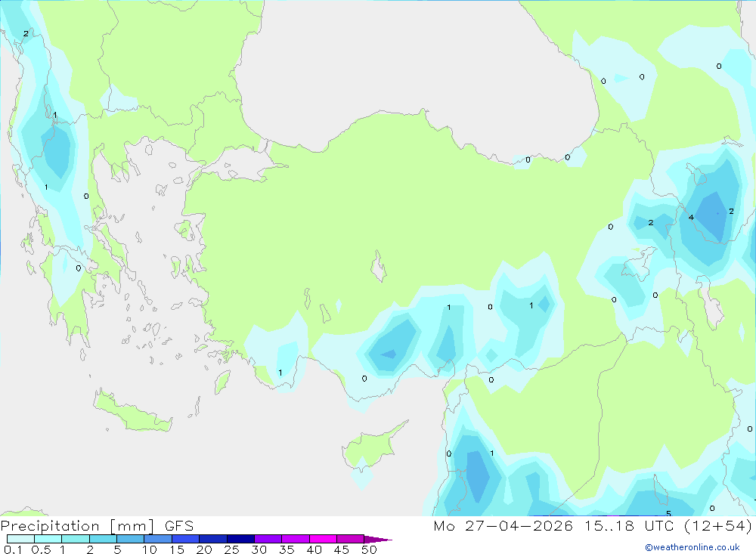The width and height of the screenshot is (756, 554).
Task: Select the 1–2 mm legend color swatch
Action: pyautogui.click(x=75, y=539)
